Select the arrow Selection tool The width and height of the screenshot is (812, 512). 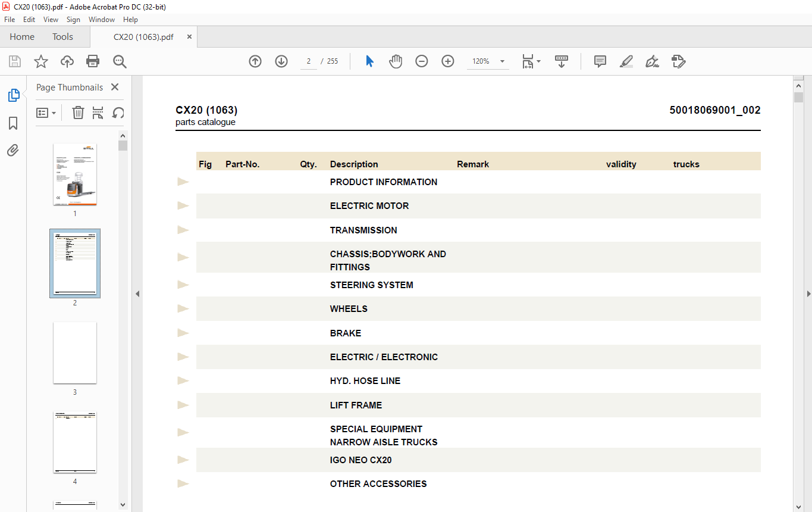[369, 61]
